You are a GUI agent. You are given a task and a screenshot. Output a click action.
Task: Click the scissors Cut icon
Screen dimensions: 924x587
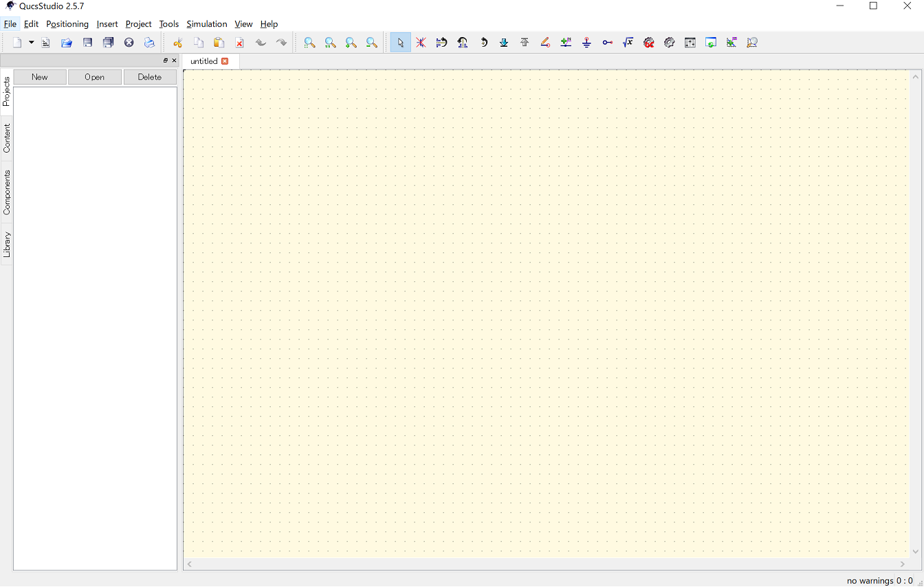(177, 43)
